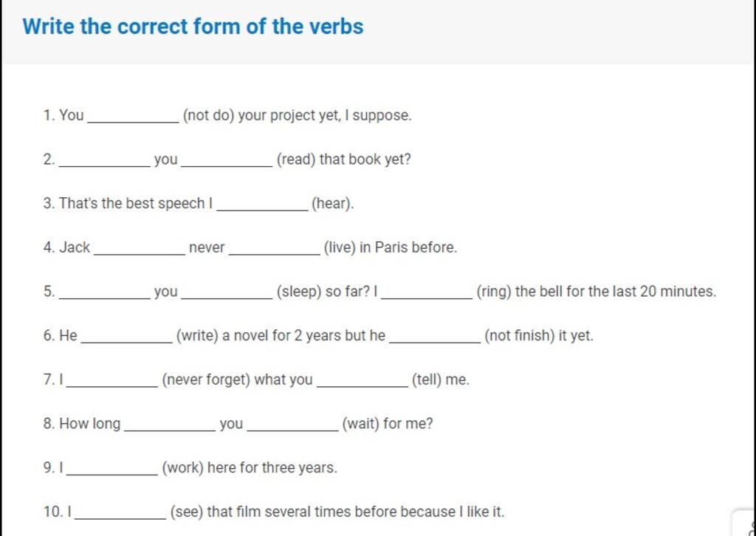The width and height of the screenshot is (756, 536).
Task: Select the blank before "(write) a novel"
Action: (127, 336)
